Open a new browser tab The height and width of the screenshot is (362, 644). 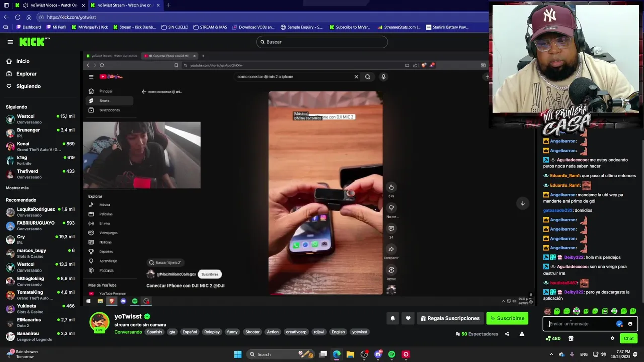tap(169, 5)
